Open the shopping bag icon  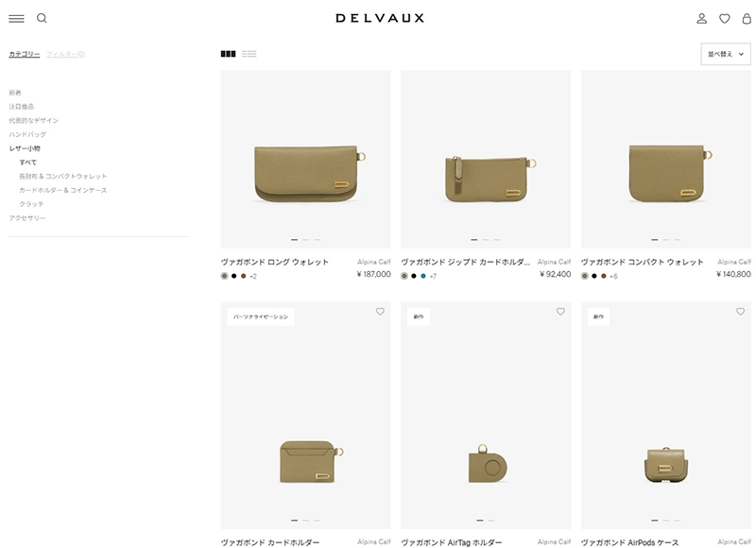747,18
